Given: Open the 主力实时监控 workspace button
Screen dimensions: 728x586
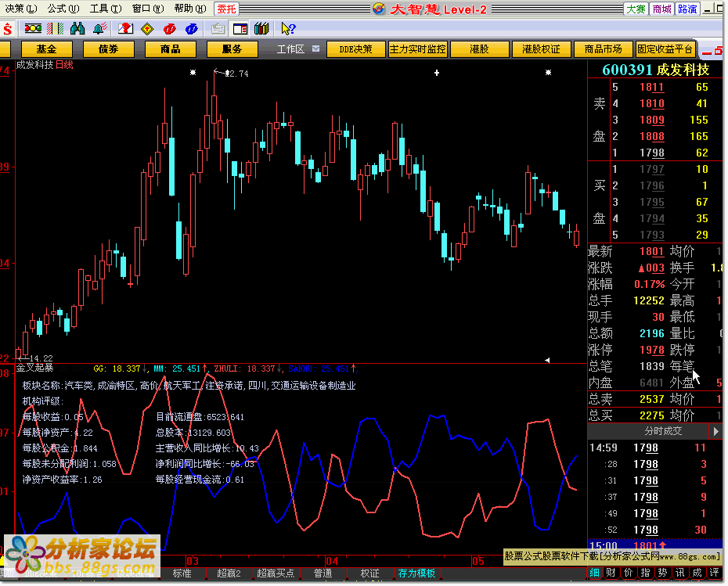Looking at the screenshot, I should coord(417,49).
